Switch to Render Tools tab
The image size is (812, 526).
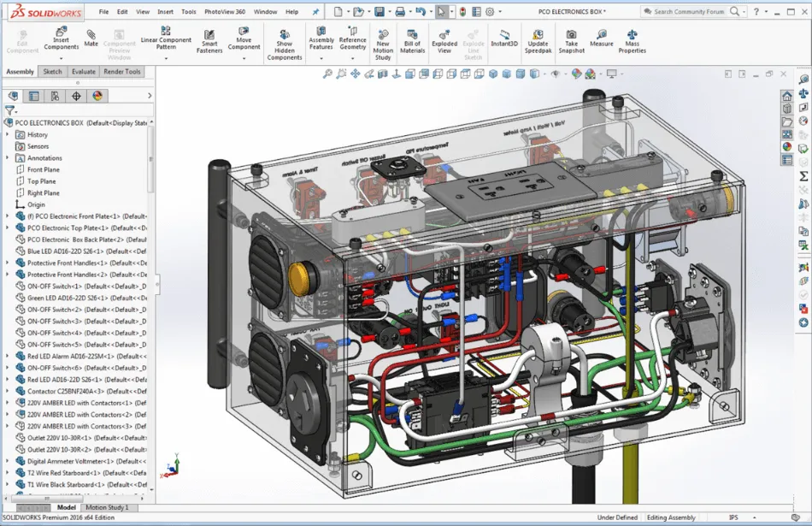pos(121,72)
